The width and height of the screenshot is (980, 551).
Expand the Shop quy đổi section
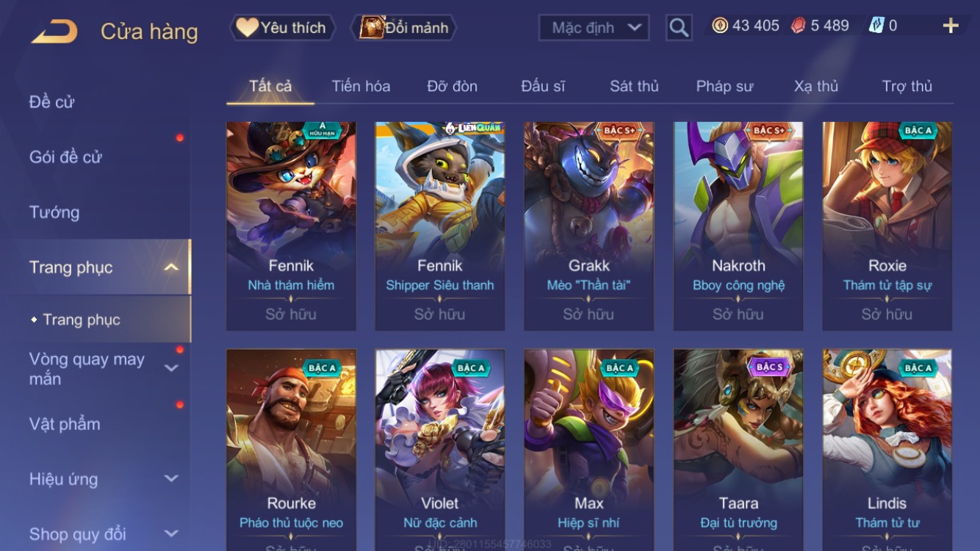pos(171,533)
